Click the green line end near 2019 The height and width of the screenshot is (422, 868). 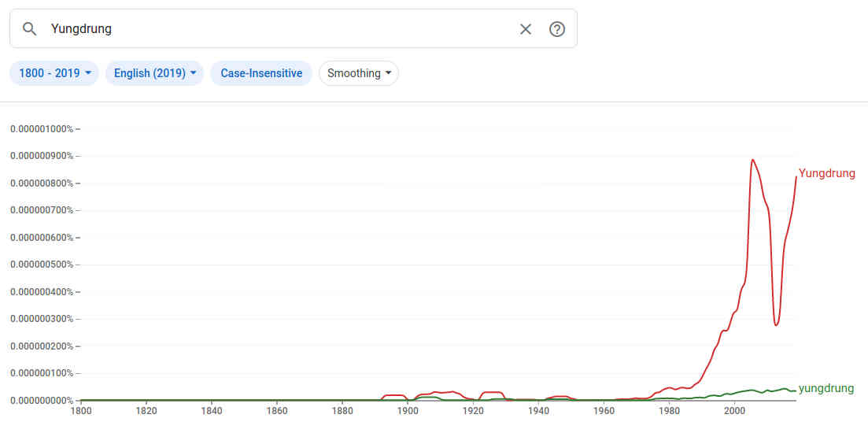[x=795, y=391]
